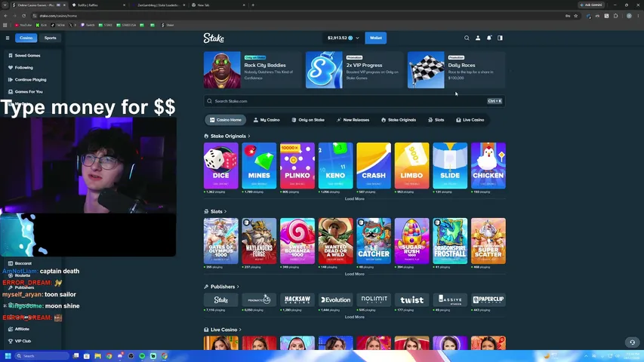Select the Slots filter tab

click(x=436, y=120)
